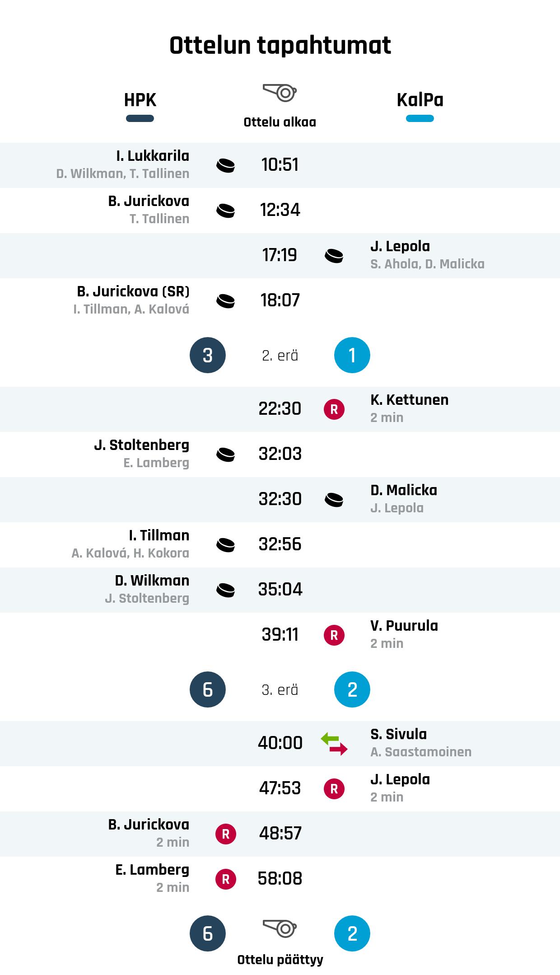The image size is (560, 975).
Task: Click the 32:03 goal timestamp
Action: pyautogui.click(x=280, y=454)
